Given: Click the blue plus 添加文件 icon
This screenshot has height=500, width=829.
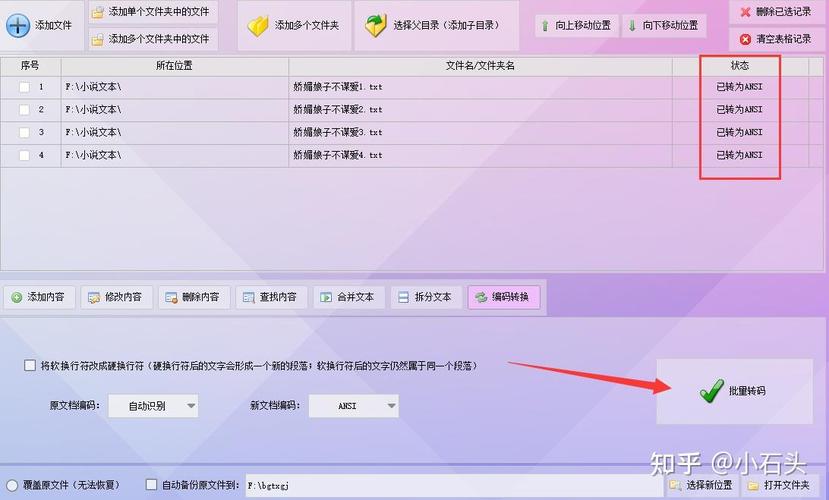Looking at the screenshot, I should (18, 25).
